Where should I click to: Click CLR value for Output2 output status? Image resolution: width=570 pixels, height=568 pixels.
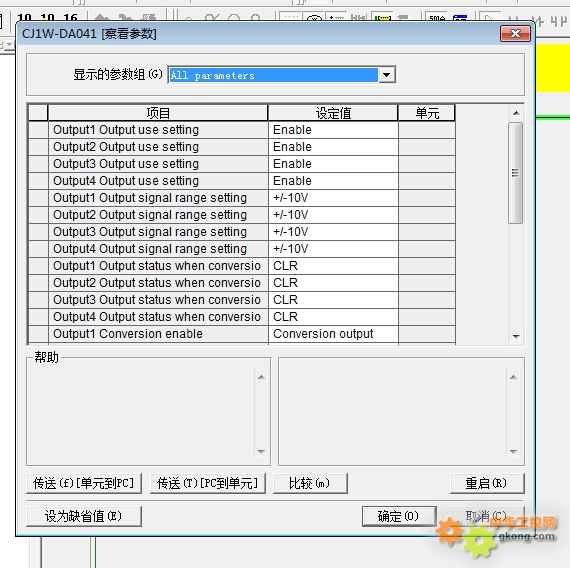[x=333, y=283]
